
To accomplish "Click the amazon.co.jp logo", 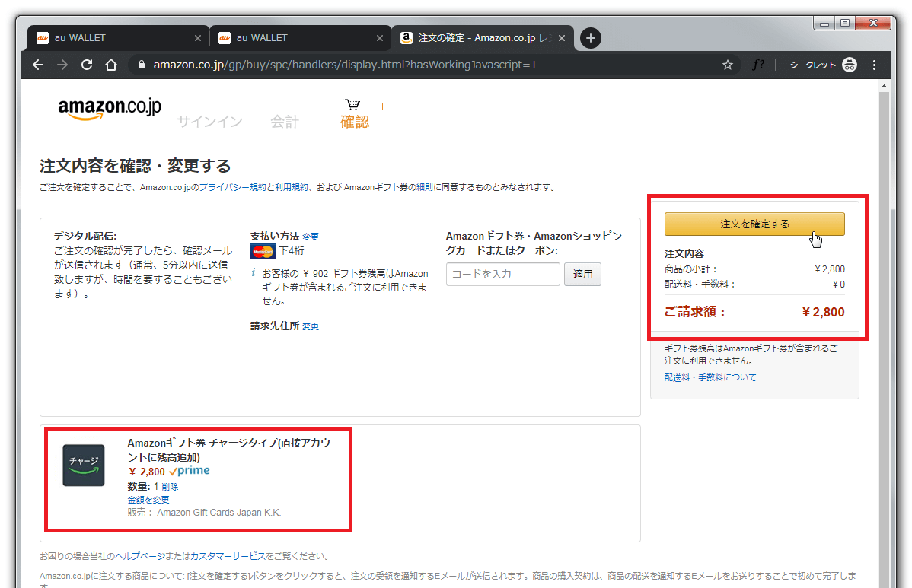I will [110, 109].
